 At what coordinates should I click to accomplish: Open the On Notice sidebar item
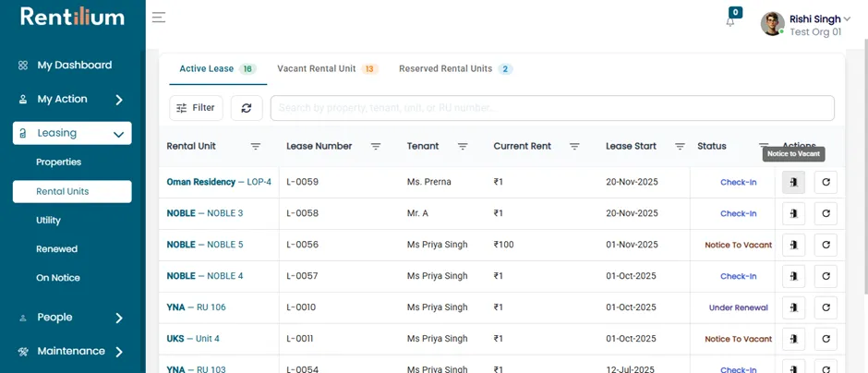tap(58, 278)
